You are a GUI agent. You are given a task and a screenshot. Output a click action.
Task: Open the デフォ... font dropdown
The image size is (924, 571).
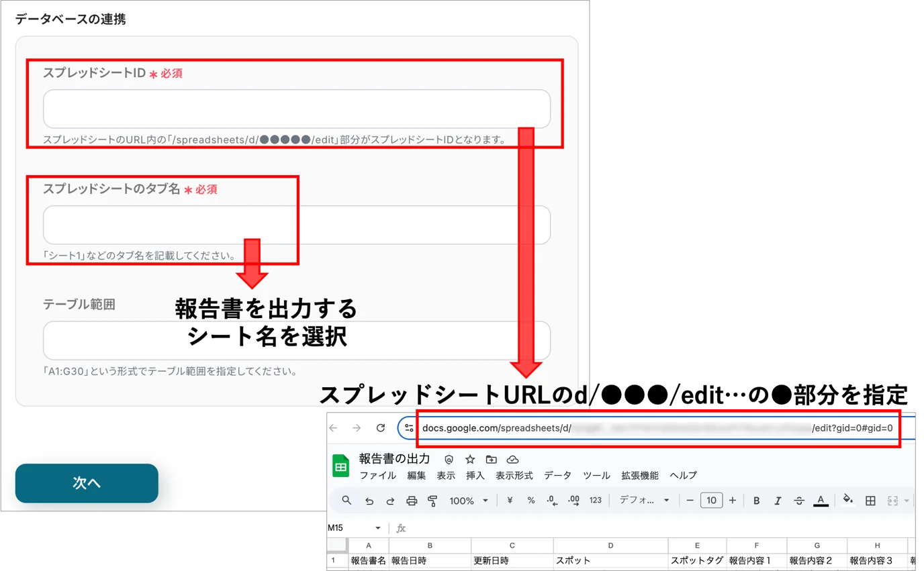644,501
